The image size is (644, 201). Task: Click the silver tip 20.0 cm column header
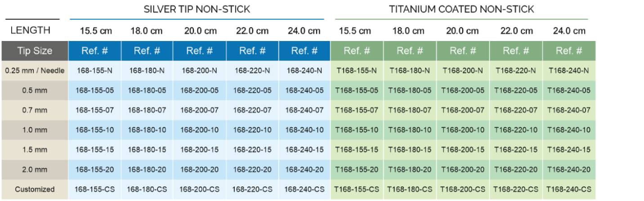point(199,31)
